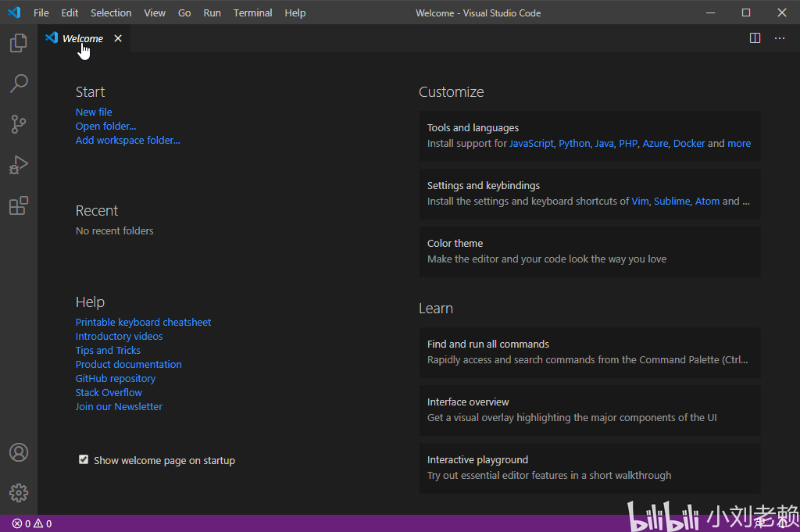Install Vim keybindings link
800x532 pixels.
(640, 201)
